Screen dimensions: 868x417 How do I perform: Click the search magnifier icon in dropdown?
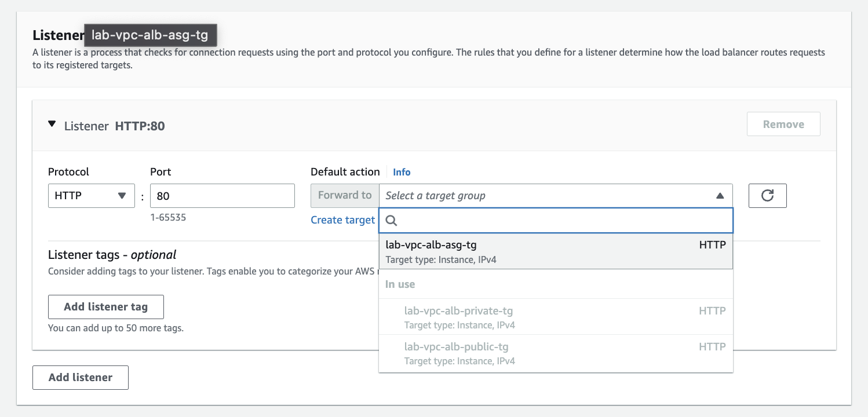[x=392, y=221]
